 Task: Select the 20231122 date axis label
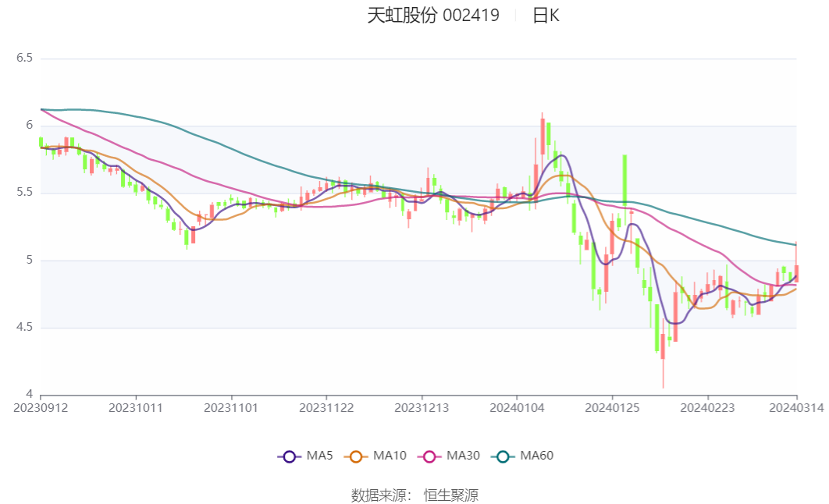coord(326,408)
